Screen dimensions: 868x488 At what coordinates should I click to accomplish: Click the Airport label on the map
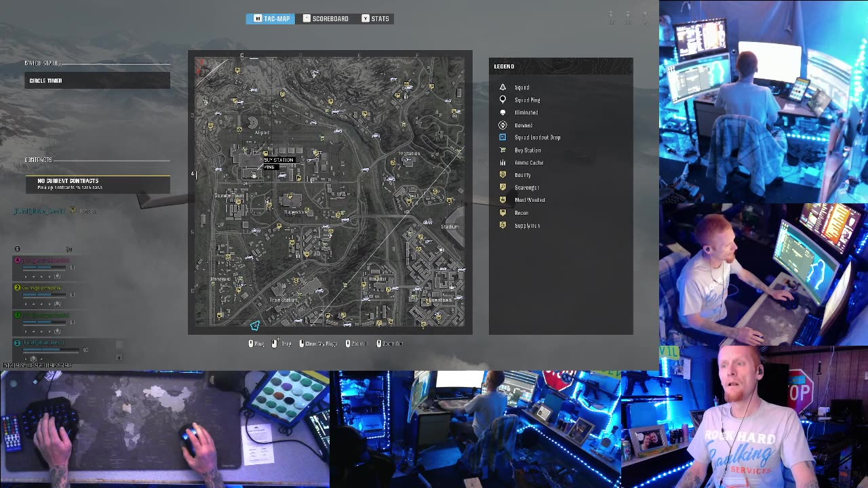[x=262, y=133]
